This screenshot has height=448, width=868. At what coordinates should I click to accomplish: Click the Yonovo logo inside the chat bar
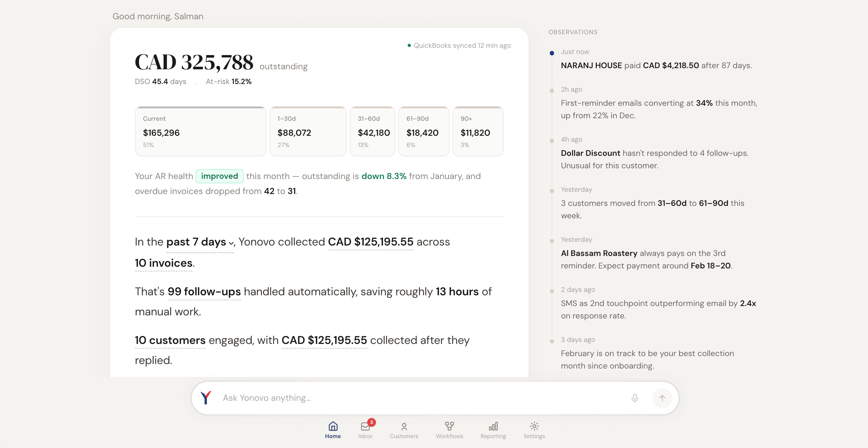(x=206, y=398)
